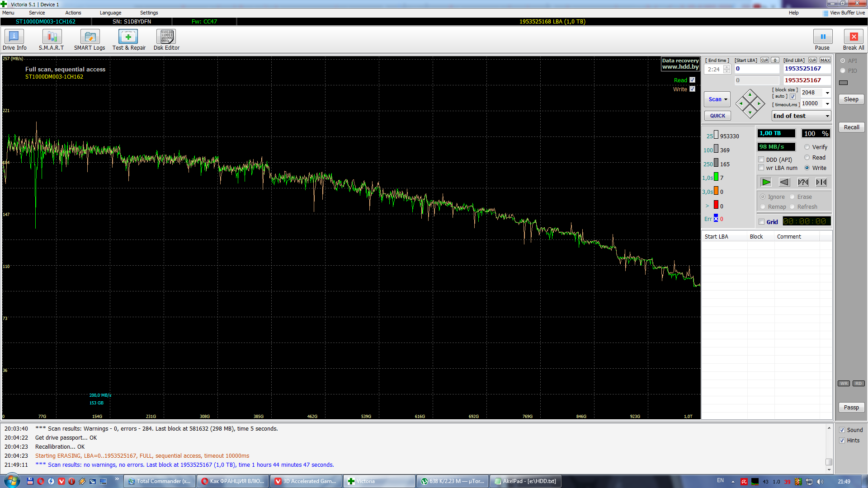Check the DDD (API) option

tap(761, 160)
